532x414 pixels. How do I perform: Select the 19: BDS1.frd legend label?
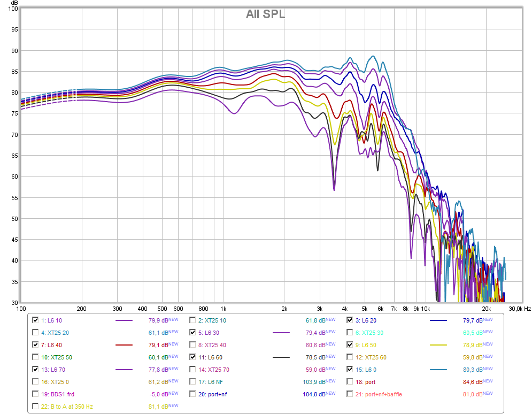(58, 394)
